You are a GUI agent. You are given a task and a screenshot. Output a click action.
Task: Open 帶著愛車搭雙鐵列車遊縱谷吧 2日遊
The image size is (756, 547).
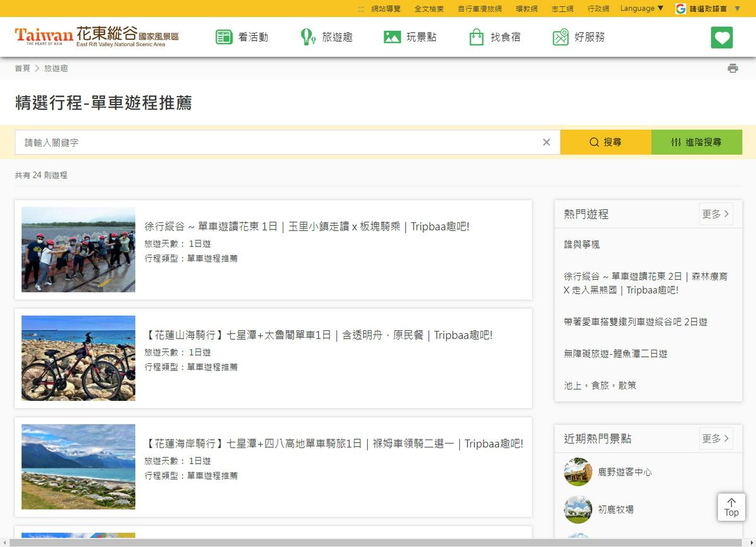coord(636,321)
